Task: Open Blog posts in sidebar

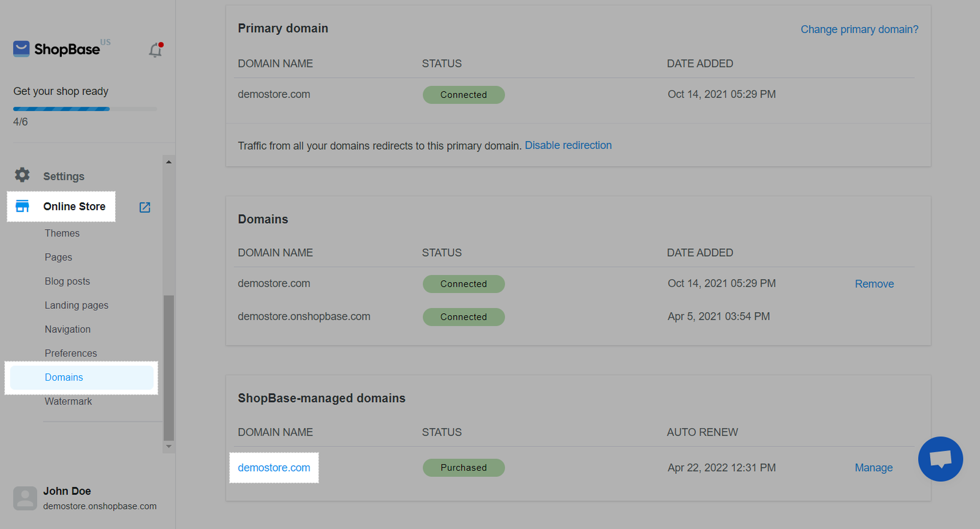Action: pyautogui.click(x=67, y=281)
